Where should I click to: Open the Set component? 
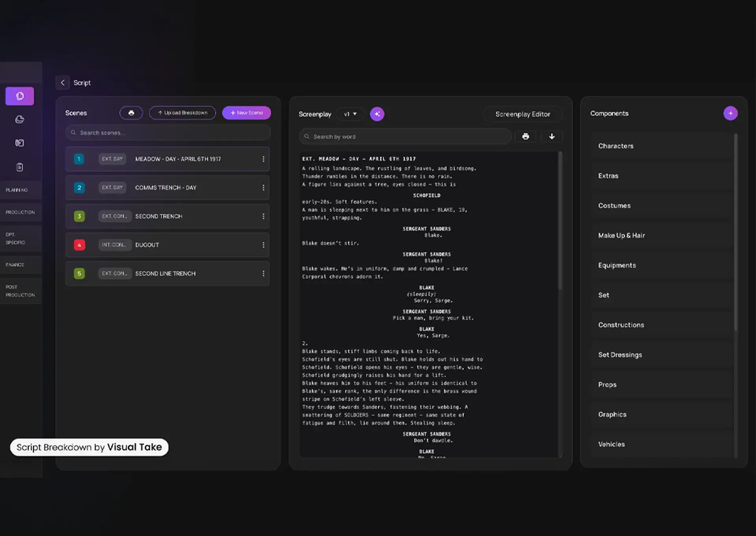[x=661, y=295]
